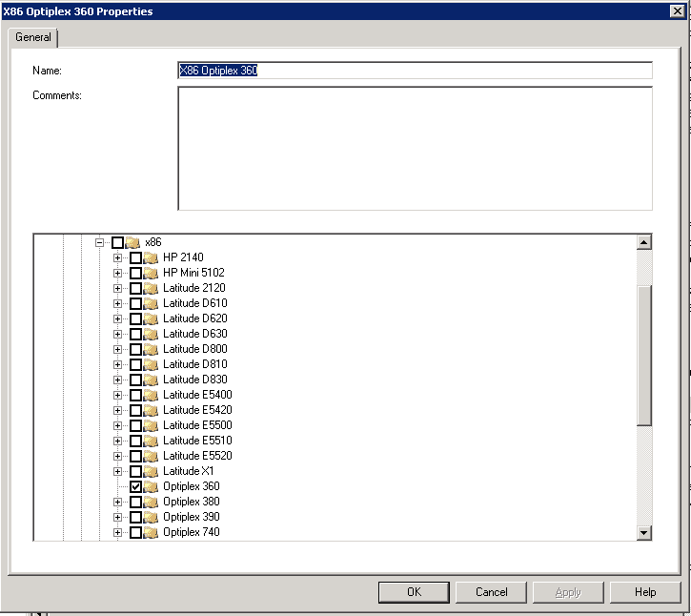This screenshot has width=691, height=616.
Task: Expand the Latitude 2120 node
Action: (x=117, y=288)
